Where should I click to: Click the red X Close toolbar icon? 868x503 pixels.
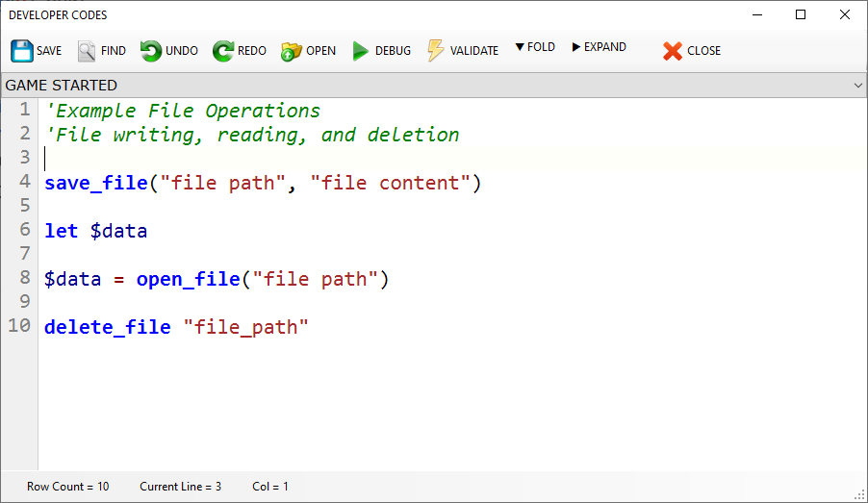pyautogui.click(x=672, y=51)
